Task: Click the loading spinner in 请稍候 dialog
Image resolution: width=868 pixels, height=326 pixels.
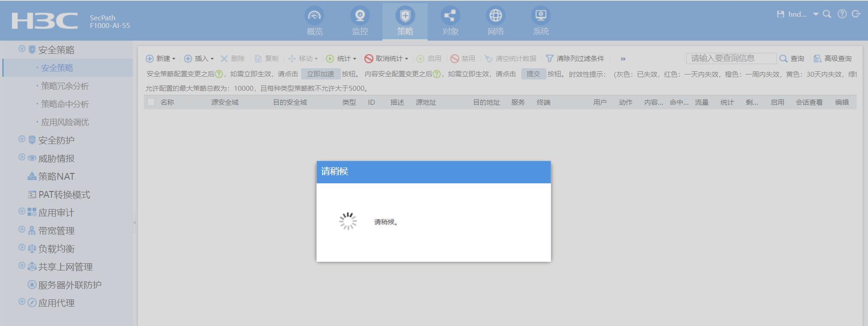Action: pyautogui.click(x=348, y=221)
